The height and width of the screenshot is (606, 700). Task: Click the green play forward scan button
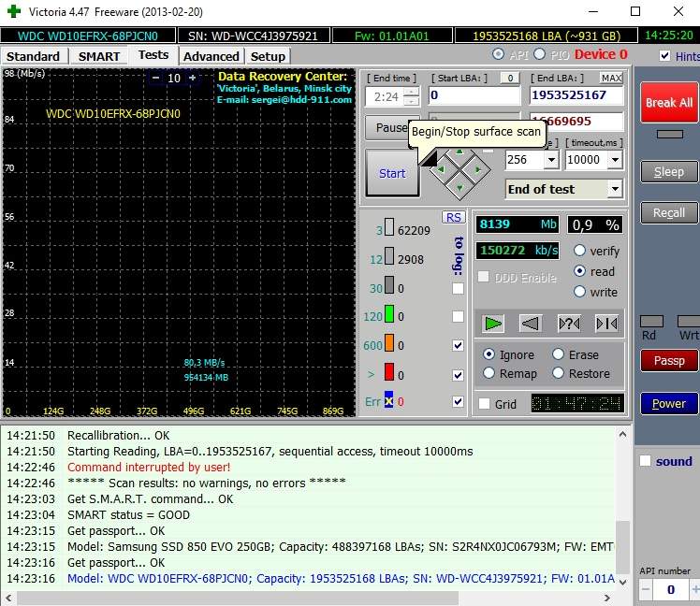click(493, 324)
